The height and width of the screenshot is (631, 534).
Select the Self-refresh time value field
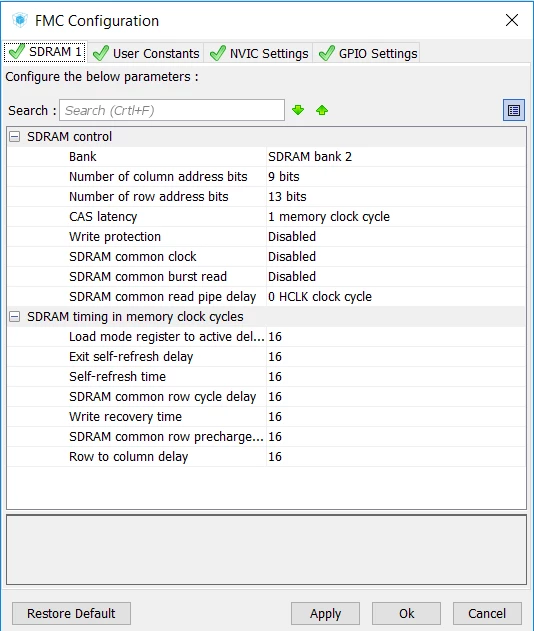coord(396,377)
